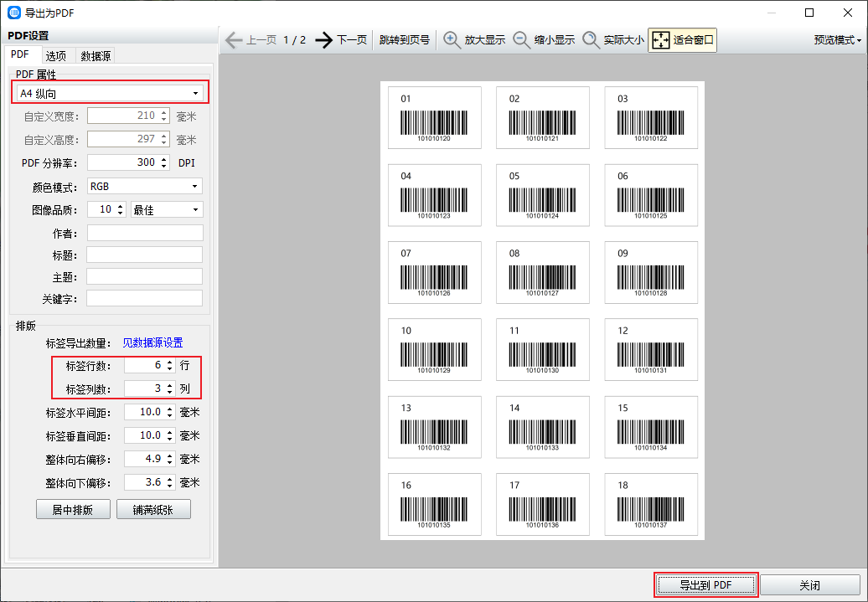Decrease 整体向下偏移 with the down arrow

click(170, 486)
